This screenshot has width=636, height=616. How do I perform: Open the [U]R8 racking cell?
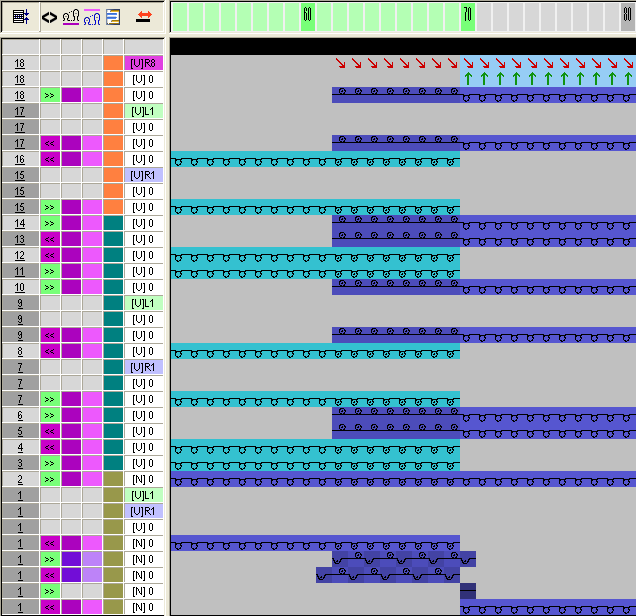click(143, 63)
